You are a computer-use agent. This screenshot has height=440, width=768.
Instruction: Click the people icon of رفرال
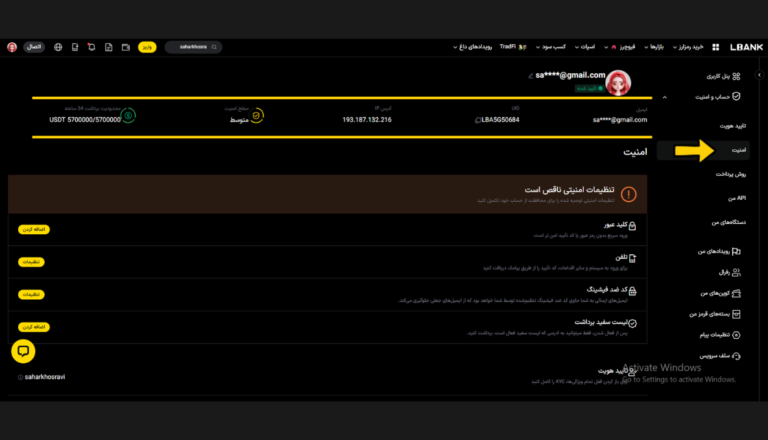(x=736, y=272)
